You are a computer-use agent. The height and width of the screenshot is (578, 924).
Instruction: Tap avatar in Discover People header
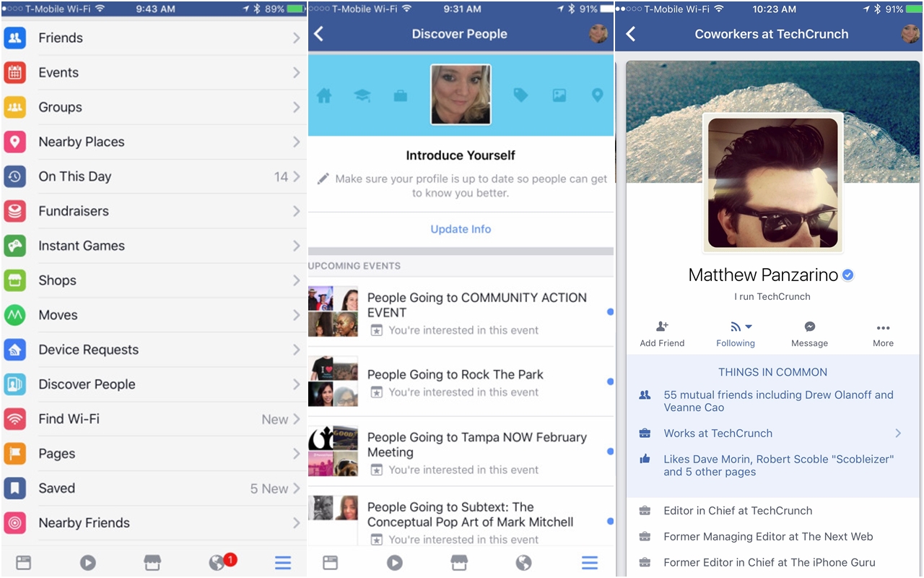tap(598, 34)
